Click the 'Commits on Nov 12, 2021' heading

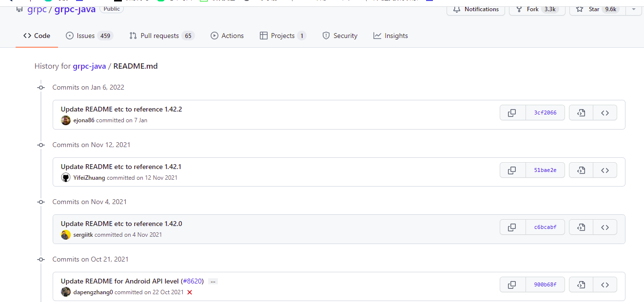coord(92,145)
